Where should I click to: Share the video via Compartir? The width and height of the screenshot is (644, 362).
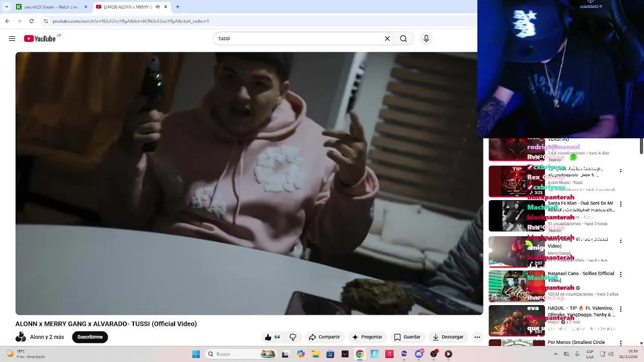pyautogui.click(x=325, y=337)
